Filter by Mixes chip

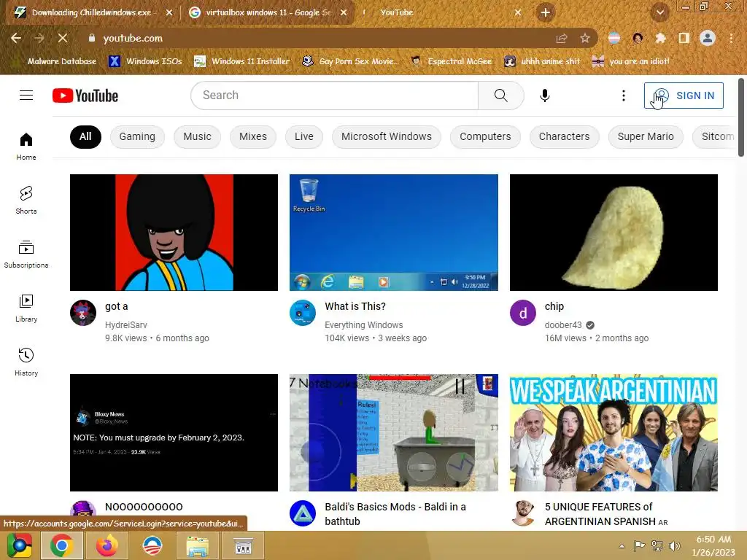point(253,136)
